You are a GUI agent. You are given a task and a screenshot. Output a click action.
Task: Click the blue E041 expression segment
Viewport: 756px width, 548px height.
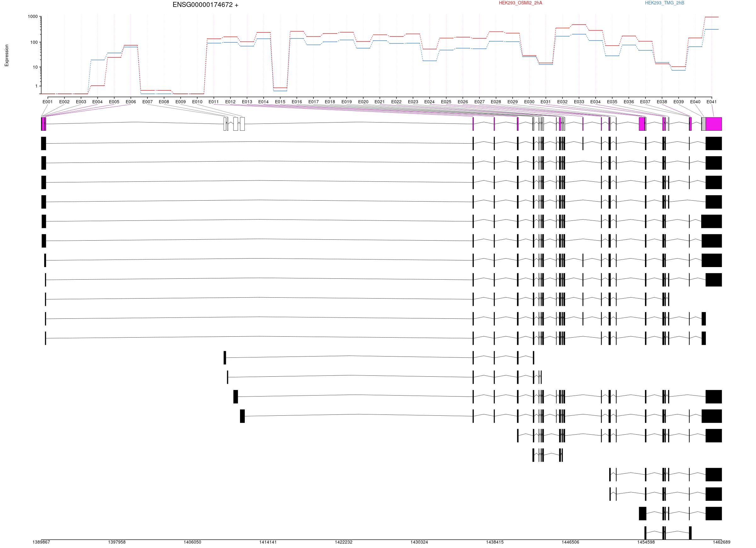coord(712,29)
